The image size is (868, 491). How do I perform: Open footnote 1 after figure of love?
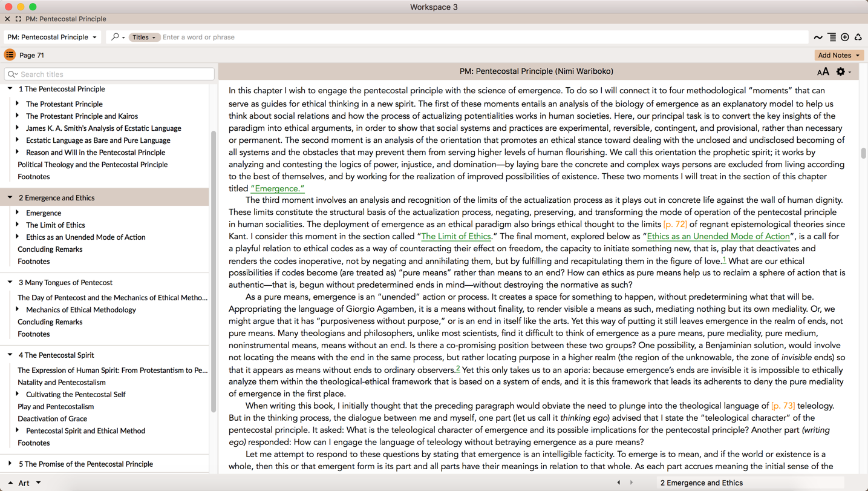point(724,259)
